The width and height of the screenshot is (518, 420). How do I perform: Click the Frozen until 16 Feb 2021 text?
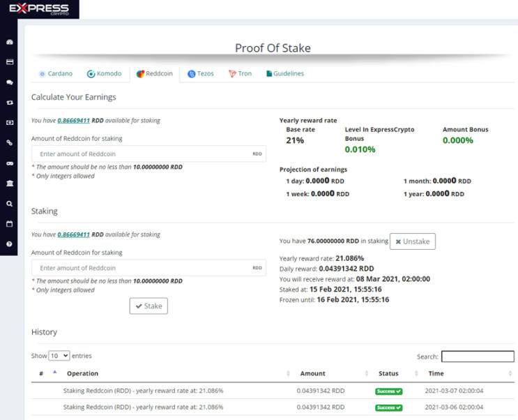(x=335, y=299)
